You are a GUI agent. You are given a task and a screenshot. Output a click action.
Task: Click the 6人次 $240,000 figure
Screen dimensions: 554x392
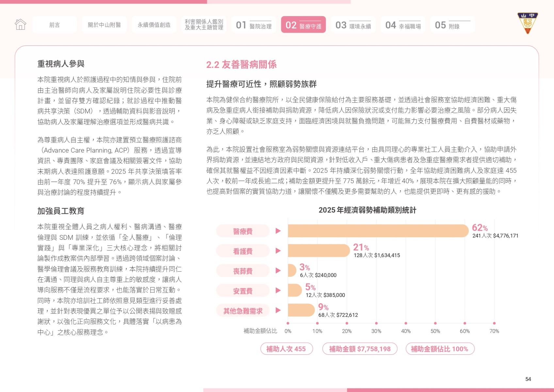tap(318, 275)
